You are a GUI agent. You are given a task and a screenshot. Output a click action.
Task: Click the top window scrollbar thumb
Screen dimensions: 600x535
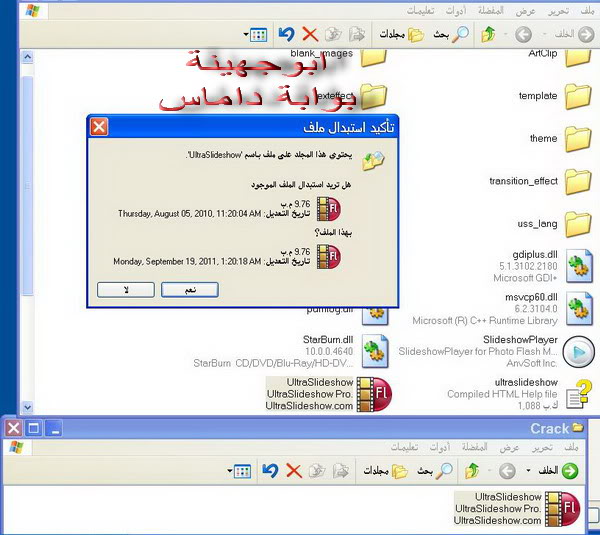28,186
